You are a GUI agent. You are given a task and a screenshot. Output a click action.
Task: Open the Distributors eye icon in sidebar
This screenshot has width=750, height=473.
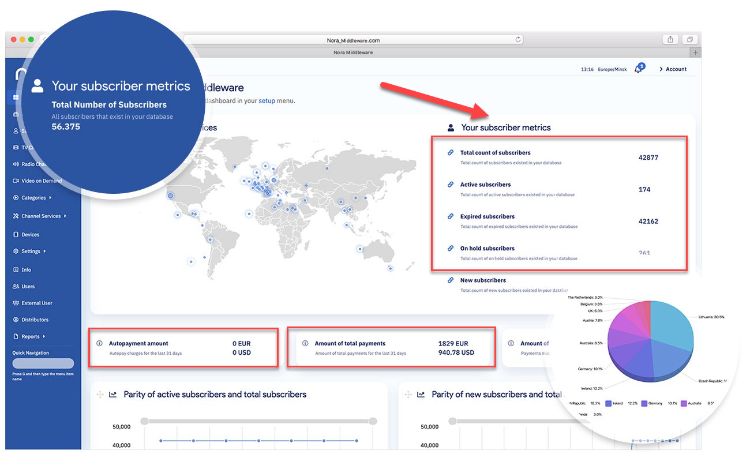[16, 319]
